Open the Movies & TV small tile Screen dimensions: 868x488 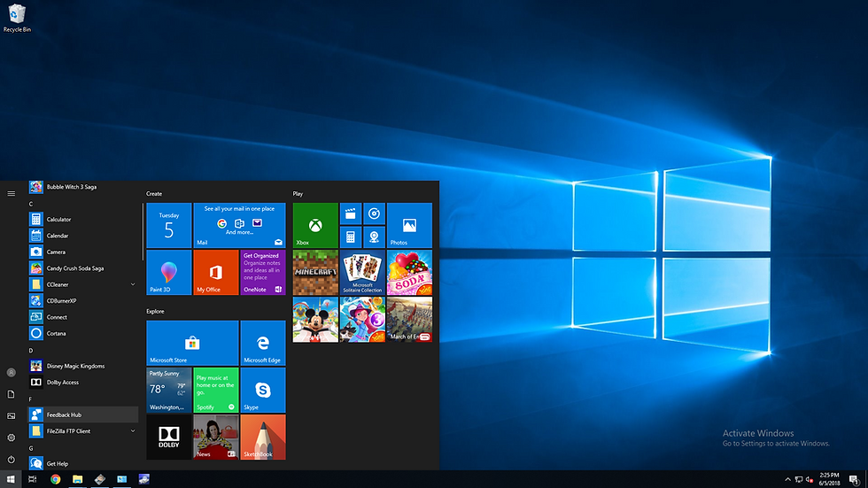point(351,213)
